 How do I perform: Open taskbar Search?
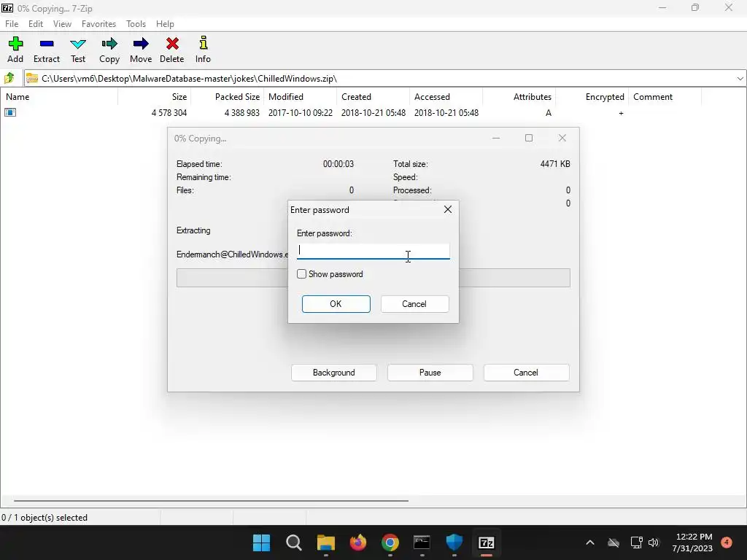[293, 542]
